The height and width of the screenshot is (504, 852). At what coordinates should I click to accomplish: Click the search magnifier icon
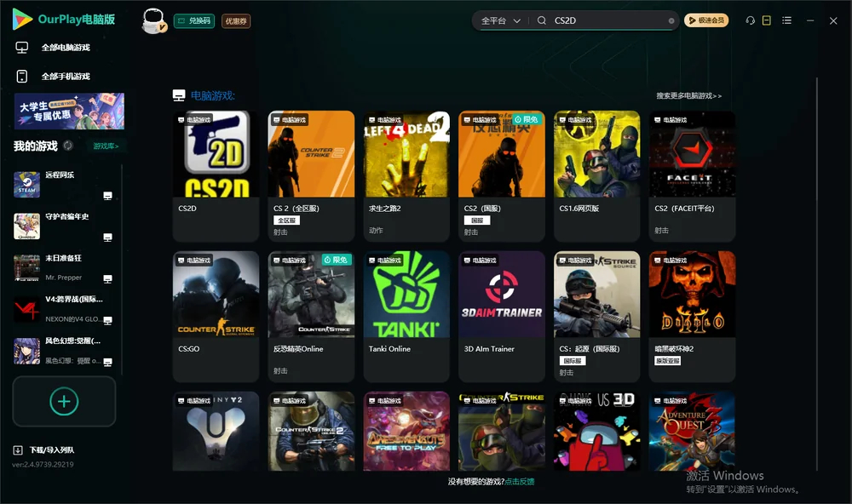[x=542, y=20]
